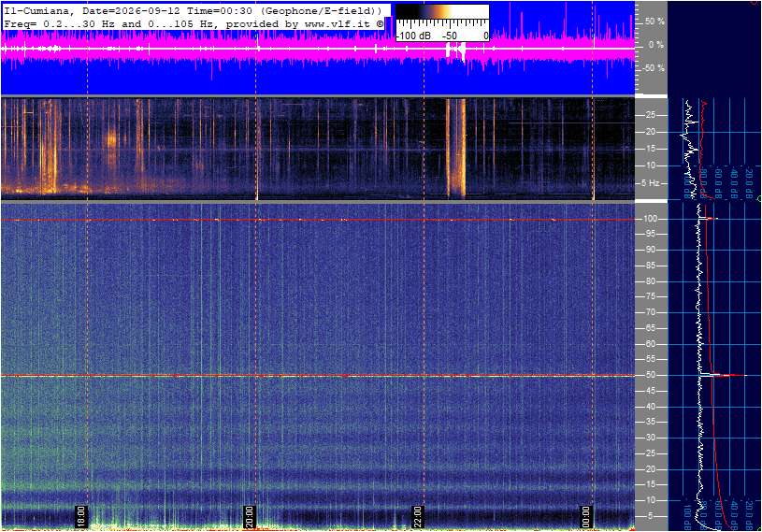This screenshot has height=532, width=762.
Task: Click the 80 frequency axis label
Action: [x=650, y=281]
